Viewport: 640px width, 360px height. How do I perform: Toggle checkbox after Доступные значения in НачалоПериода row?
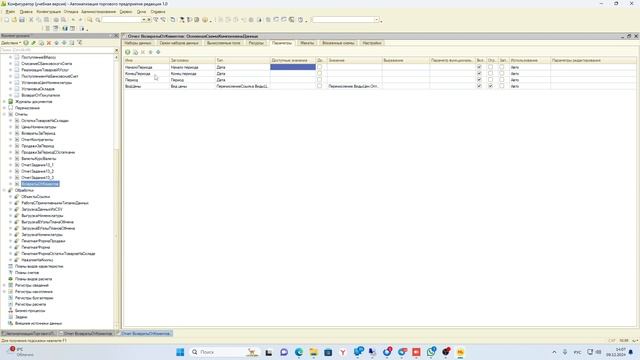click(320, 67)
